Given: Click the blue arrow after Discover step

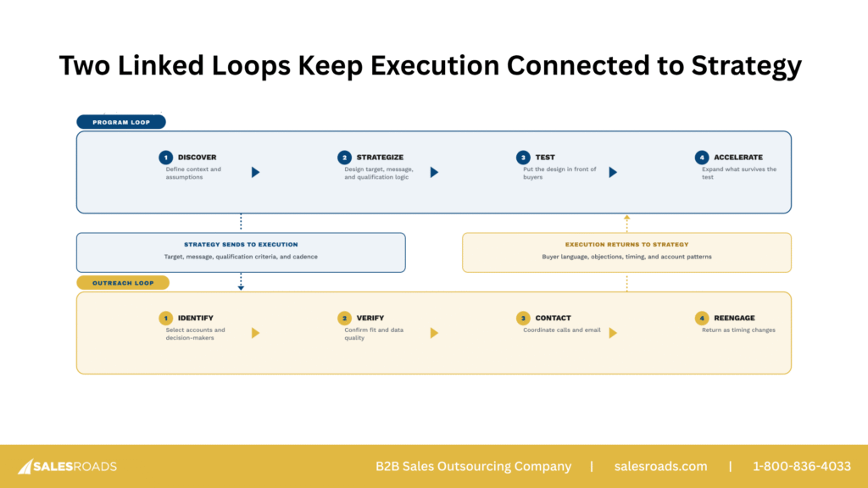Looking at the screenshot, I should tap(255, 172).
